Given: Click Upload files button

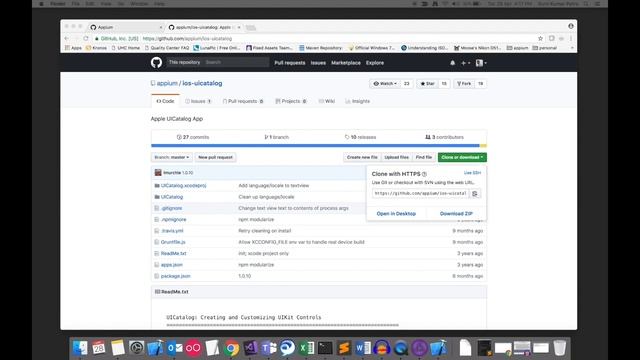Looking at the screenshot, I should (396, 157).
